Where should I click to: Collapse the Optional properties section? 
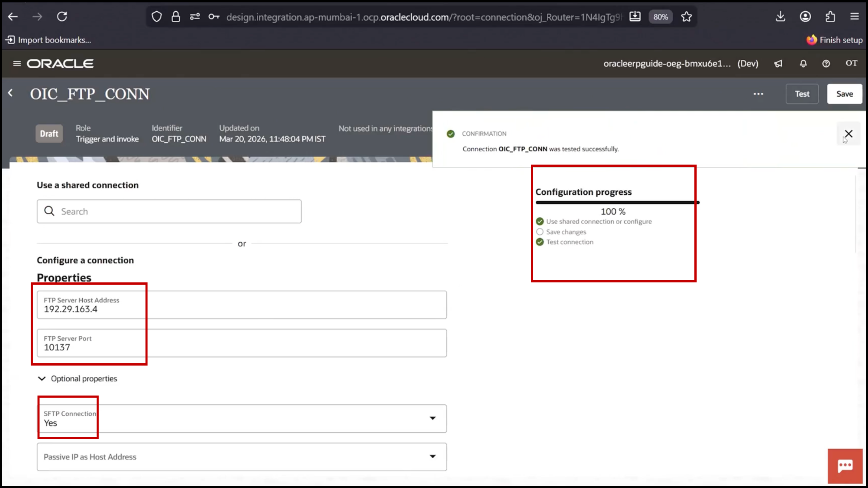pyautogui.click(x=77, y=379)
